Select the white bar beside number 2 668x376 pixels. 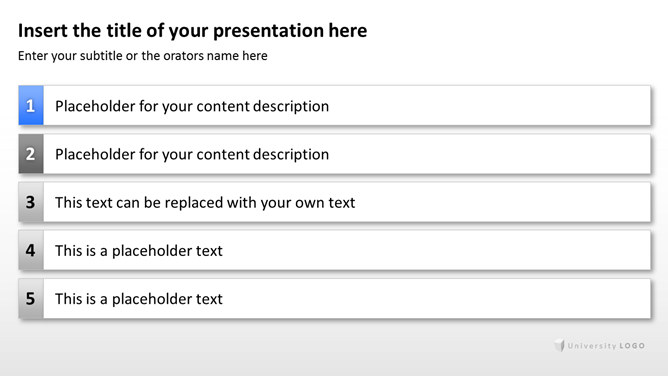(x=347, y=154)
